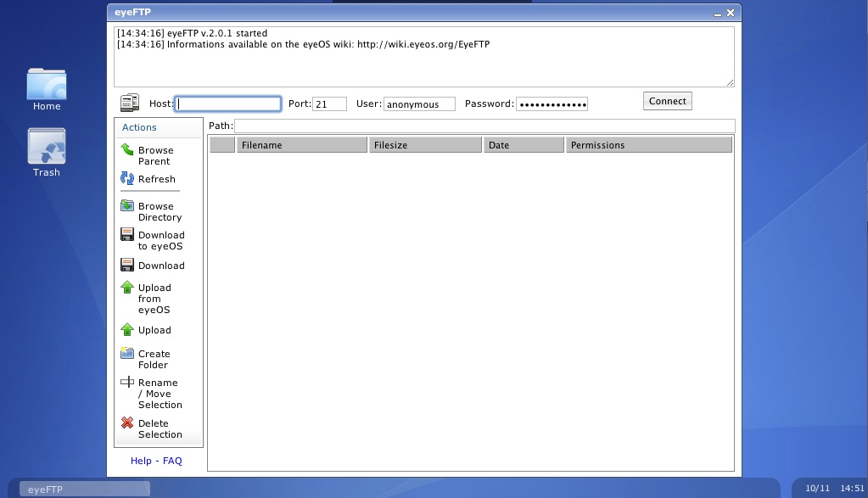Sort by the Permissions column header
The image size is (868, 498).
coord(649,145)
